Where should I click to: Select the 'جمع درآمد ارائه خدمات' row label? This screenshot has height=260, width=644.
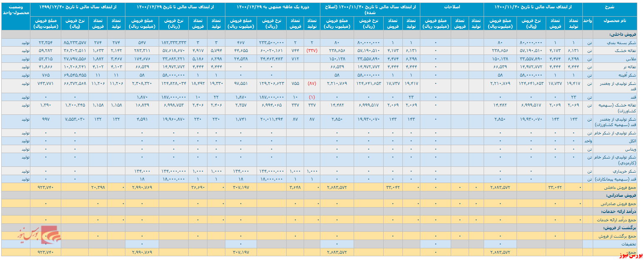616,219
